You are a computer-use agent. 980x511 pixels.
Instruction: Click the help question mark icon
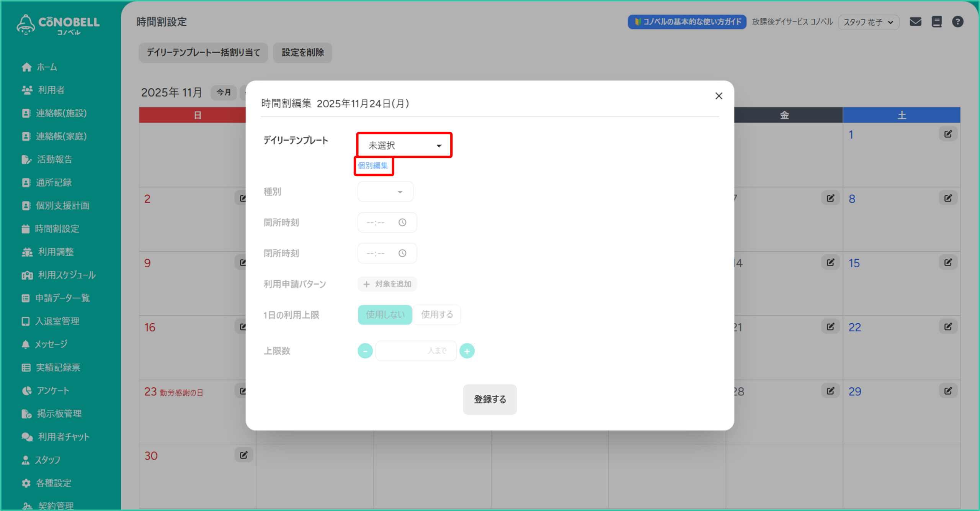click(x=957, y=22)
